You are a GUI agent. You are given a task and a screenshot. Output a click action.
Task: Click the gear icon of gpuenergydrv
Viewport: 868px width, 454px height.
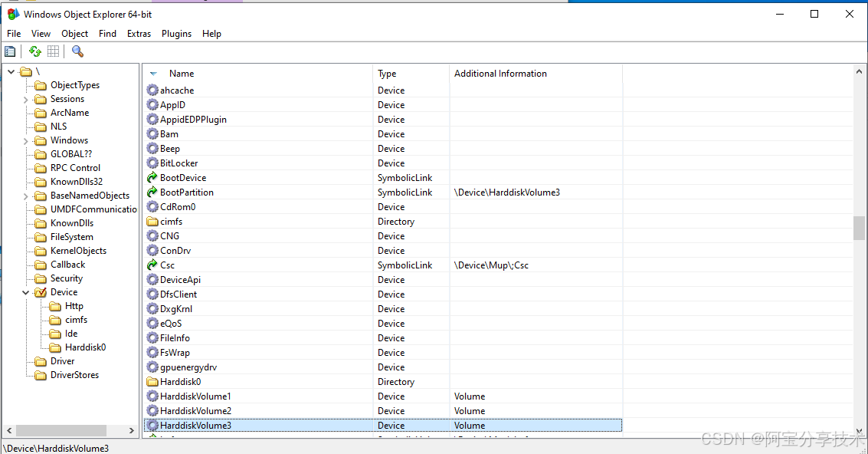152,367
